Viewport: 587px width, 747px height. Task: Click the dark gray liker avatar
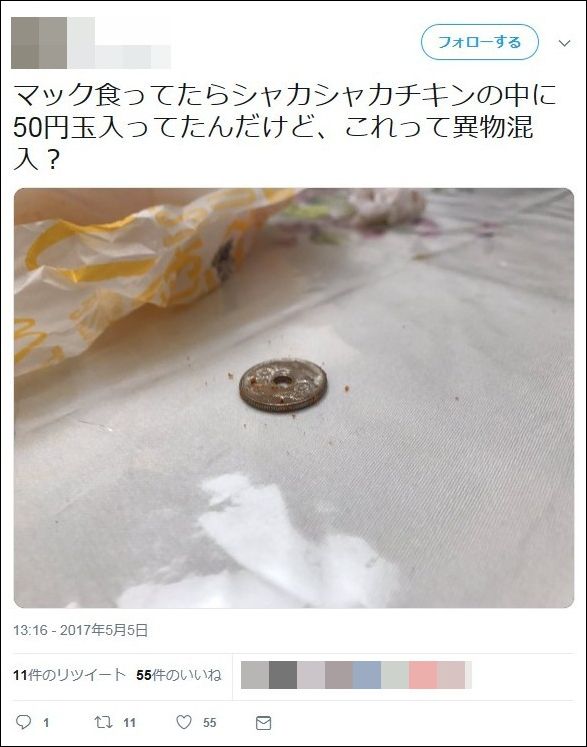[x=283, y=675]
